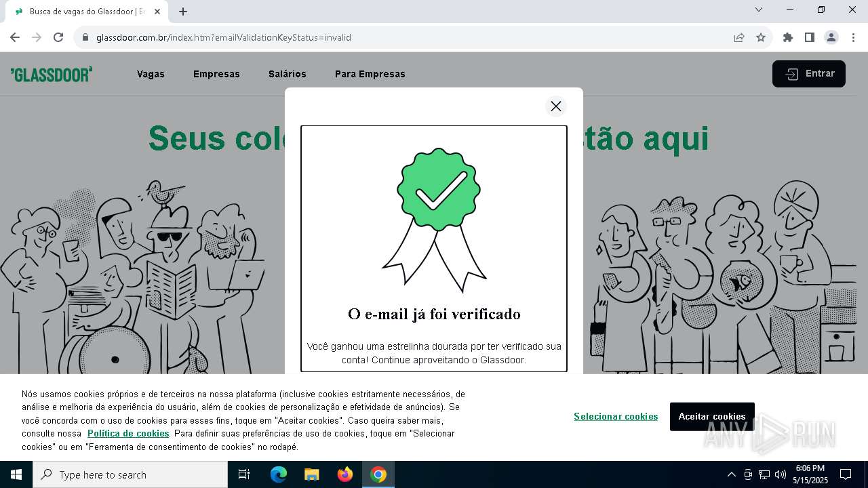This screenshot has height=488, width=868.
Task: Open the Chrome profile avatar
Action: [831, 37]
